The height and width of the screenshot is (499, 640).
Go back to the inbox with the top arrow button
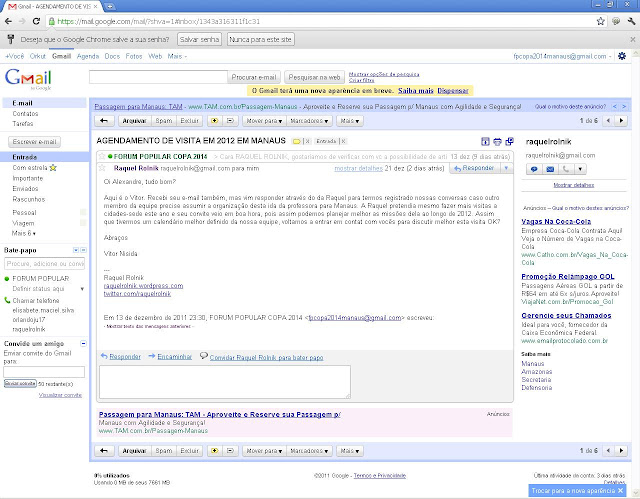[104, 121]
